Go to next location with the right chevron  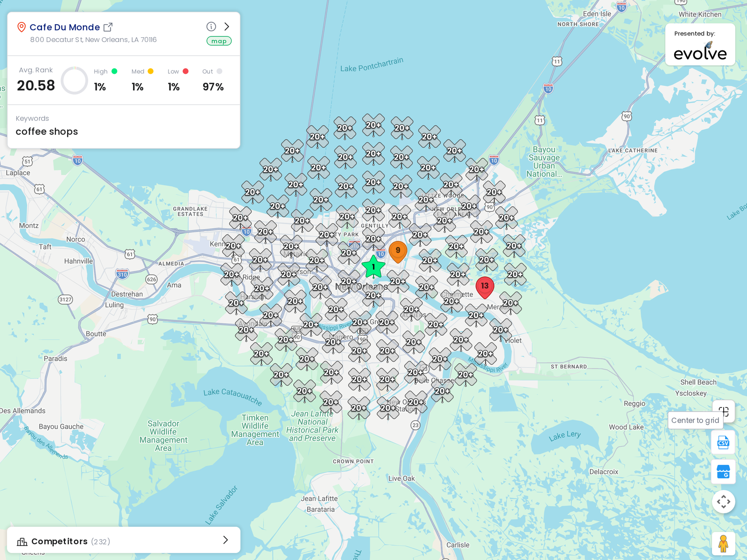[x=227, y=27]
